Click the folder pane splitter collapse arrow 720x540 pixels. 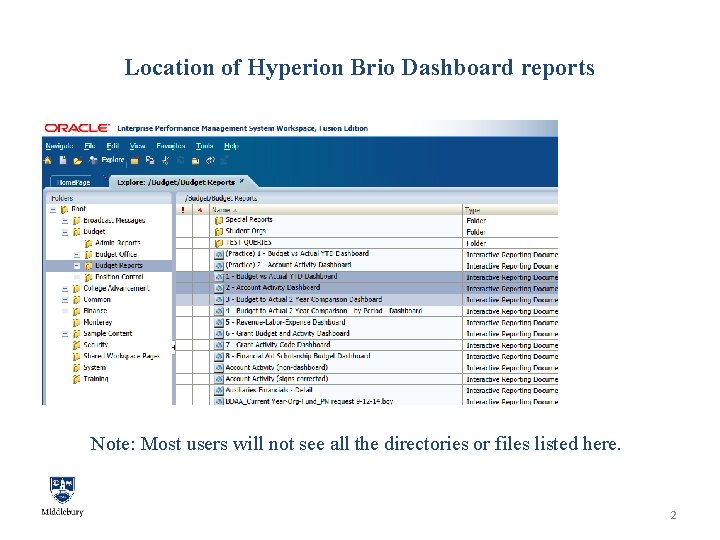[174, 347]
